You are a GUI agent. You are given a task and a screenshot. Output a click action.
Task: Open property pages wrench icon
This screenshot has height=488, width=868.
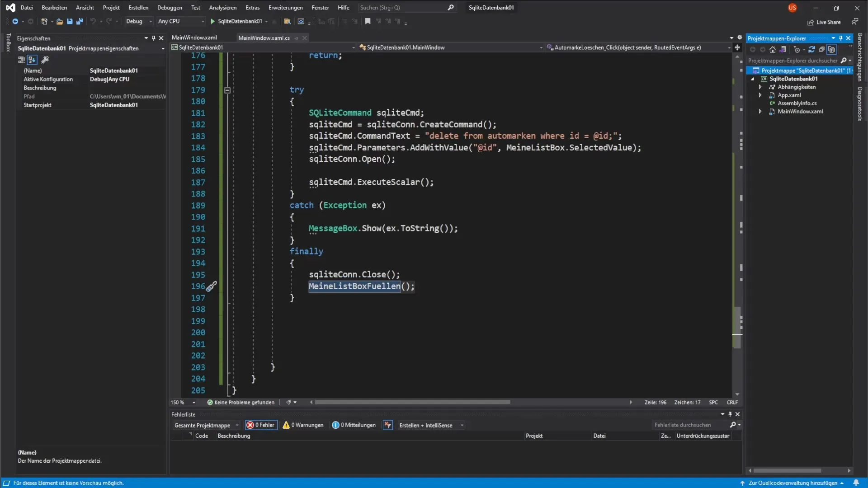click(x=45, y=60)
